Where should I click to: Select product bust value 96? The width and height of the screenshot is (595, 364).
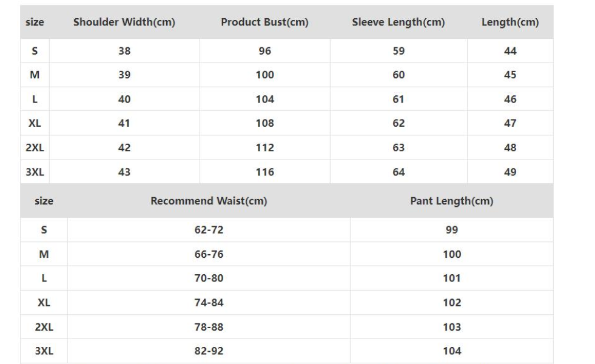(264, 51)
